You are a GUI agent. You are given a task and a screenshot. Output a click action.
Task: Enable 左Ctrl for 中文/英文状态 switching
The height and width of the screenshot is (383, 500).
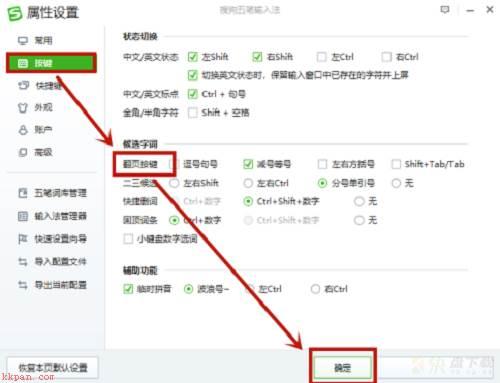click(x=321, y=57)
